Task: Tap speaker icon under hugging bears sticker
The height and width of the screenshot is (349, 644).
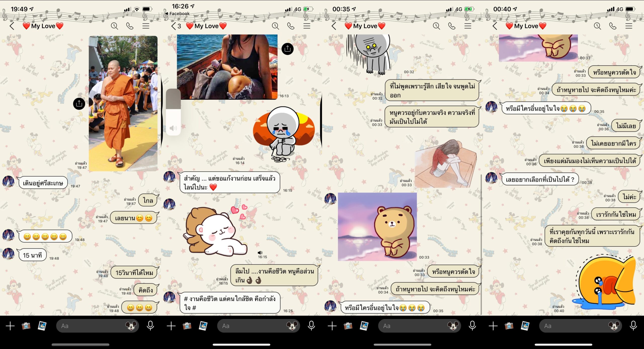Action: pos(260,252)
